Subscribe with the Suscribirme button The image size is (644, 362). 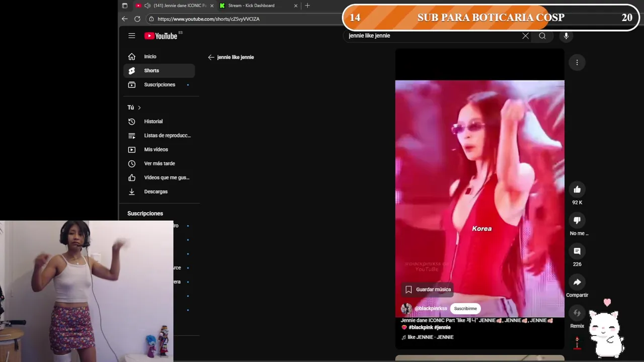(x=465, y=309)
